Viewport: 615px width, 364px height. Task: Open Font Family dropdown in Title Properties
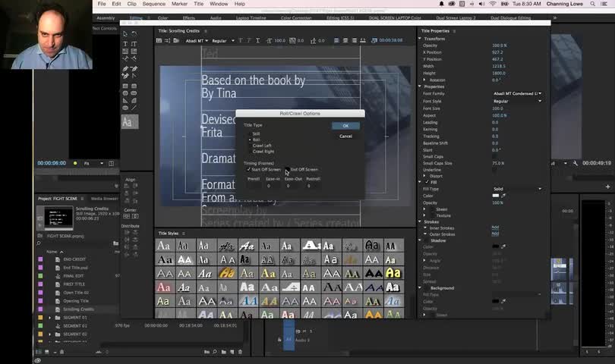(517, 93)
